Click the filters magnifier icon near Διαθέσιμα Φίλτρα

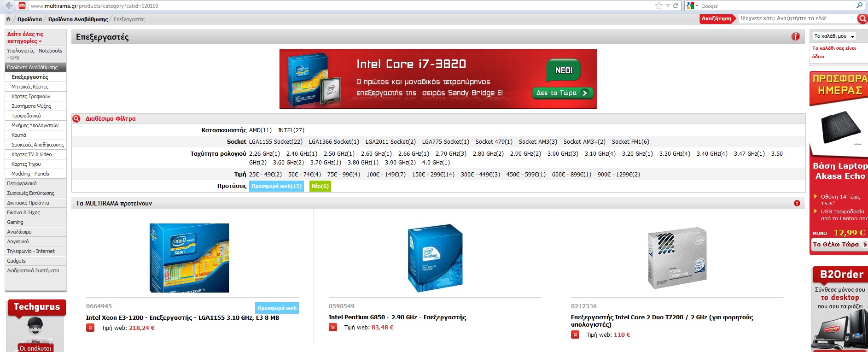click(x=76, y=118)
